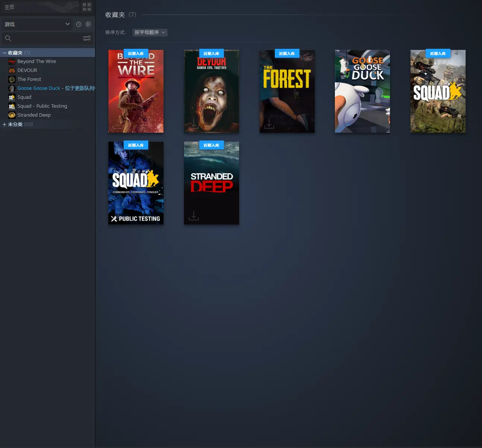
Task: Click 近期入库 badge on Stranded Deep cover
Action: click(212, 145)
